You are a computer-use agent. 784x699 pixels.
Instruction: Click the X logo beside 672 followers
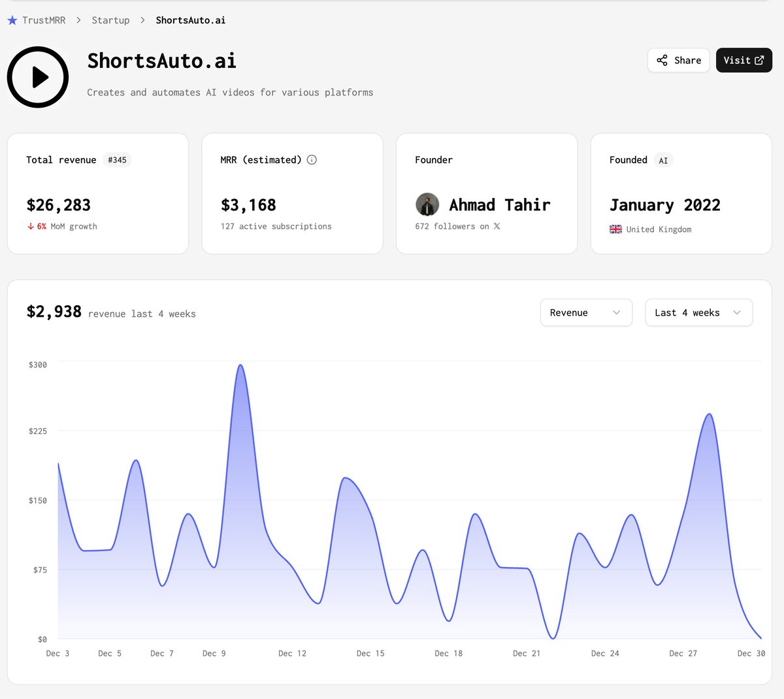(497, 227)
